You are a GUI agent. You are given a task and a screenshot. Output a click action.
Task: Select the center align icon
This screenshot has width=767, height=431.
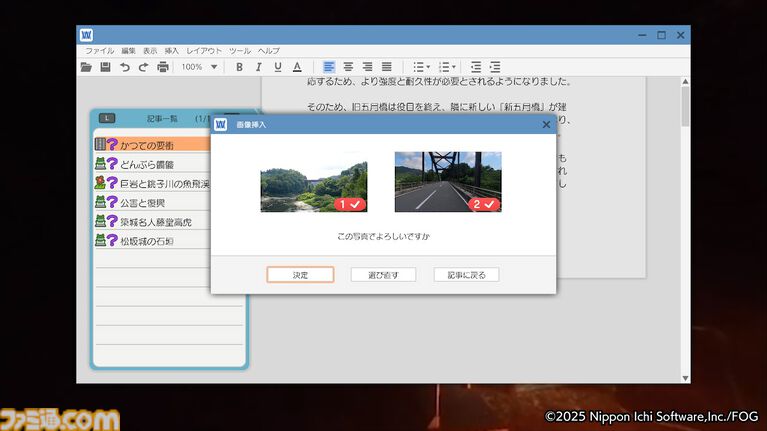348,67
